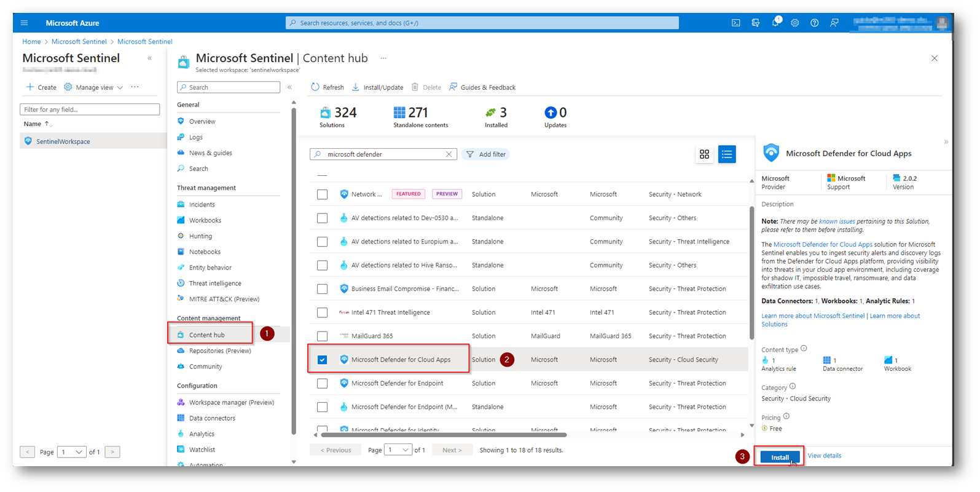Click Install/Update in the toolbar
This screenshot has height=492, width=980.
click(377, 87)
